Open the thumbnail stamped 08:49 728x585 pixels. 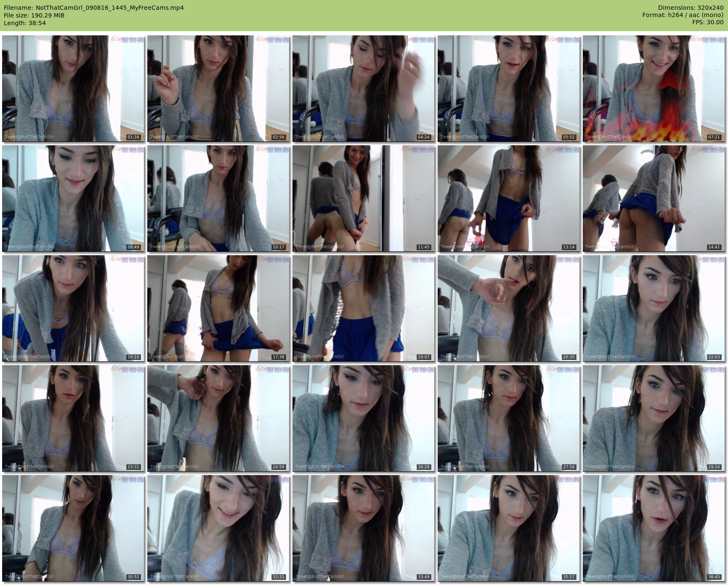[73, 199]
